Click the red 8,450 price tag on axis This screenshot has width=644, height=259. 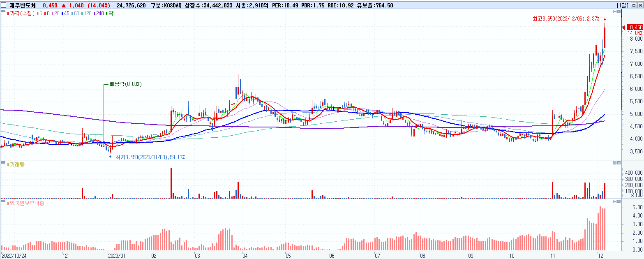(x=635, y=27)
